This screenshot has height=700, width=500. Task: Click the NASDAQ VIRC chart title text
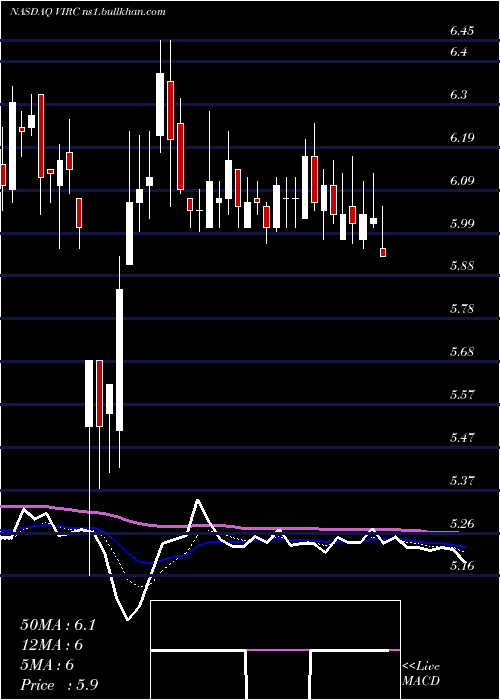click(88, 12)
